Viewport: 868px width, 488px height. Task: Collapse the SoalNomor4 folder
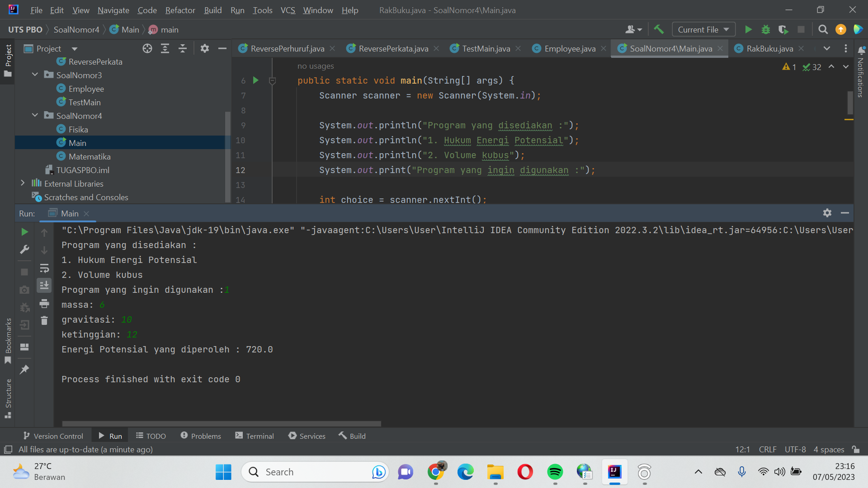[x=35, y=116]
